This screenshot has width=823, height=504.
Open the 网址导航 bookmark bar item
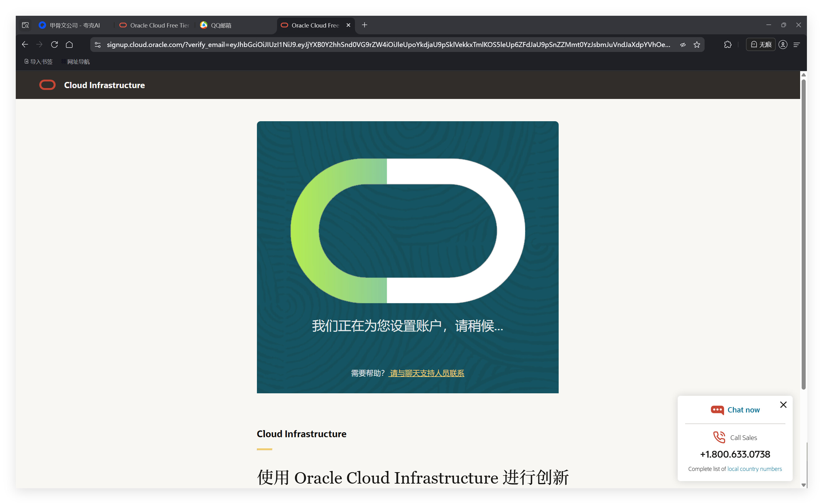(75, 62)
